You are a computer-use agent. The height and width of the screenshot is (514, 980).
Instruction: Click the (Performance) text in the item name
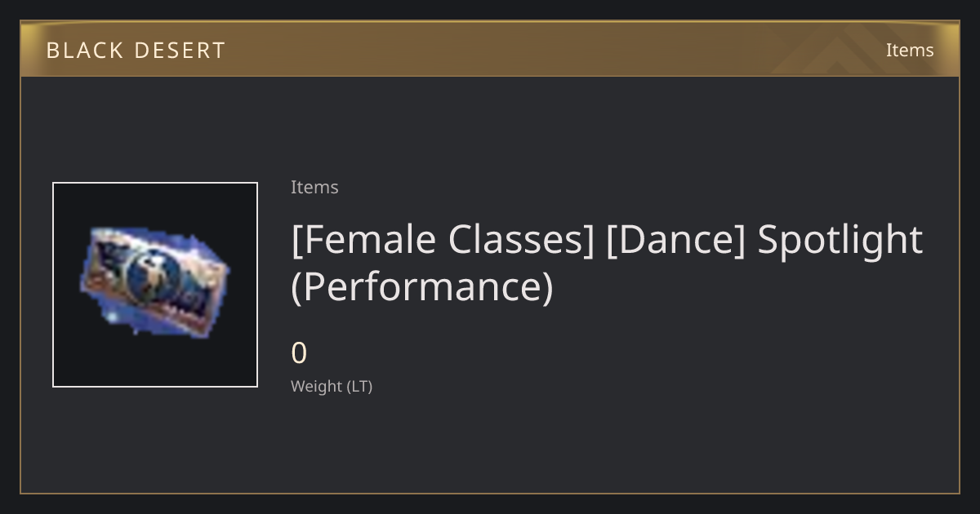pos(422,287)
